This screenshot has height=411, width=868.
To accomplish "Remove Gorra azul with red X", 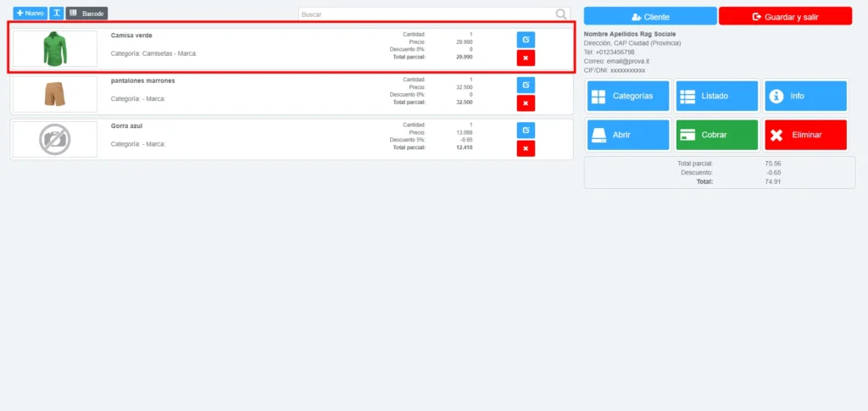I will pyautogui.click(x=526, y=148).
